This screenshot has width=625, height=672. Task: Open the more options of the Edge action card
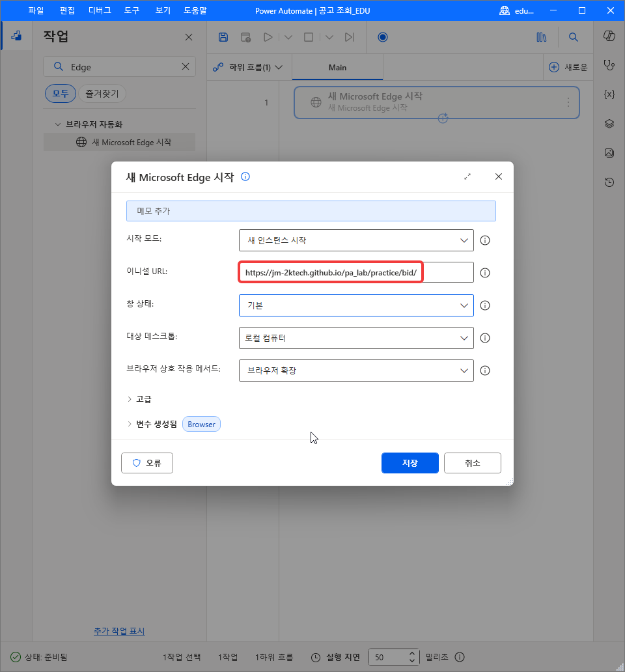tap(568, 102)
